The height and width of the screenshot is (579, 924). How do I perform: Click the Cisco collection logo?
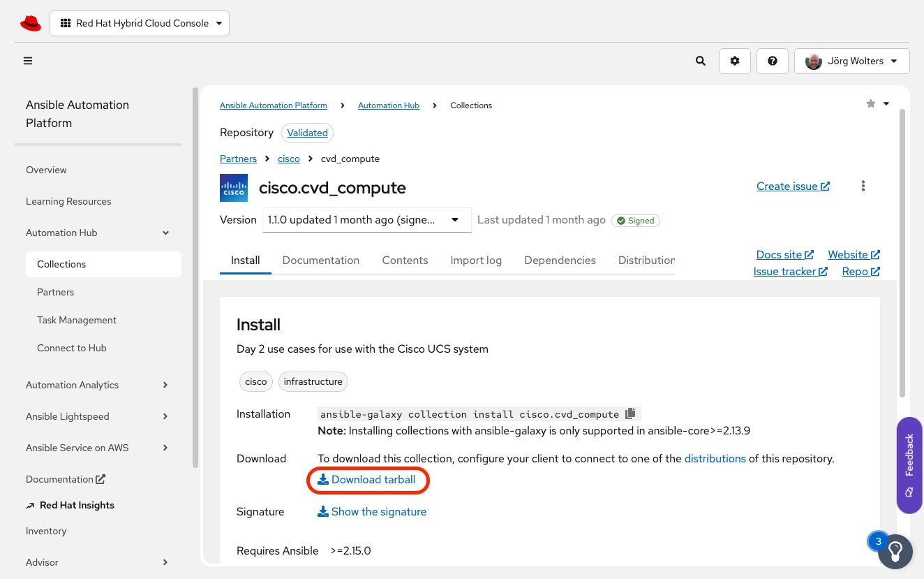[234, 188]
